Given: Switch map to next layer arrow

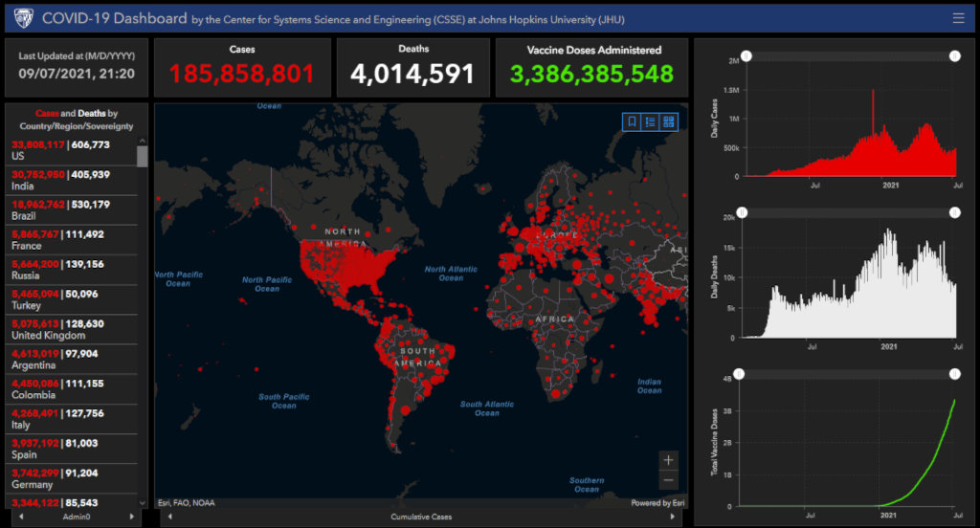Looking at the screenshot, I should (673, 517).
